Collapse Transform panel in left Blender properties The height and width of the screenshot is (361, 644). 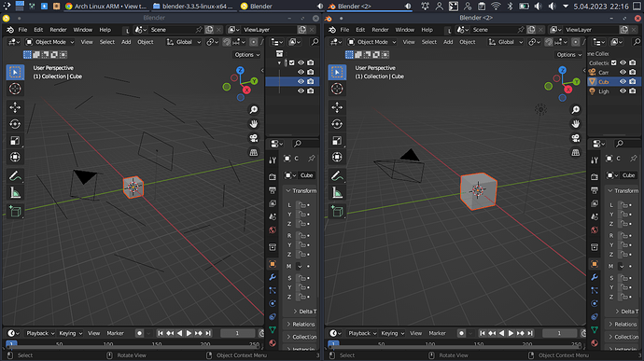[x=301, y=191]
